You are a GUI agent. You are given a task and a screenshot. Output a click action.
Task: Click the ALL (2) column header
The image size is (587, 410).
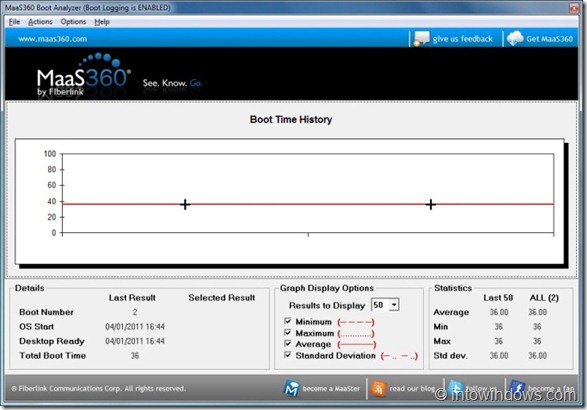(x=544, y=298)
